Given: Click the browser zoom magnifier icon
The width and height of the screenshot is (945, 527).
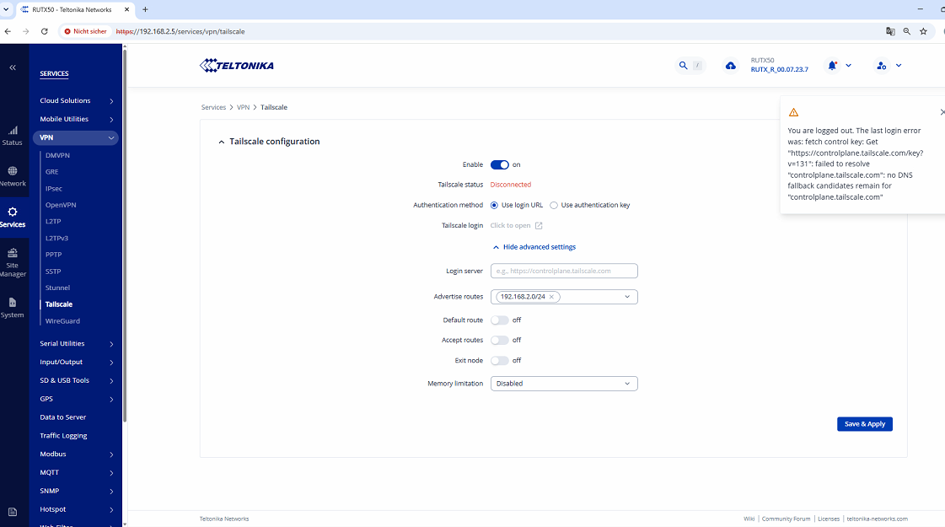Looking at the screenshot, I should pyautogui.click(x=906, y=31).
